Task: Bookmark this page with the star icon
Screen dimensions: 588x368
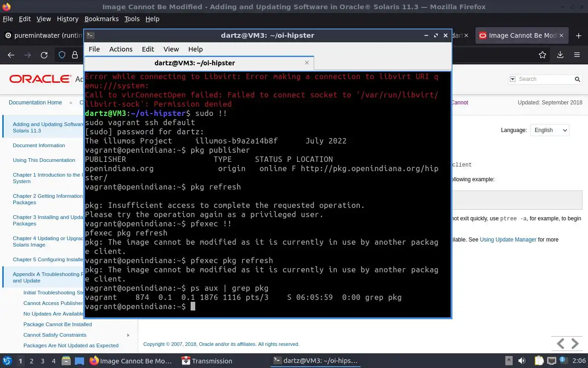Action: pos(543,55)
